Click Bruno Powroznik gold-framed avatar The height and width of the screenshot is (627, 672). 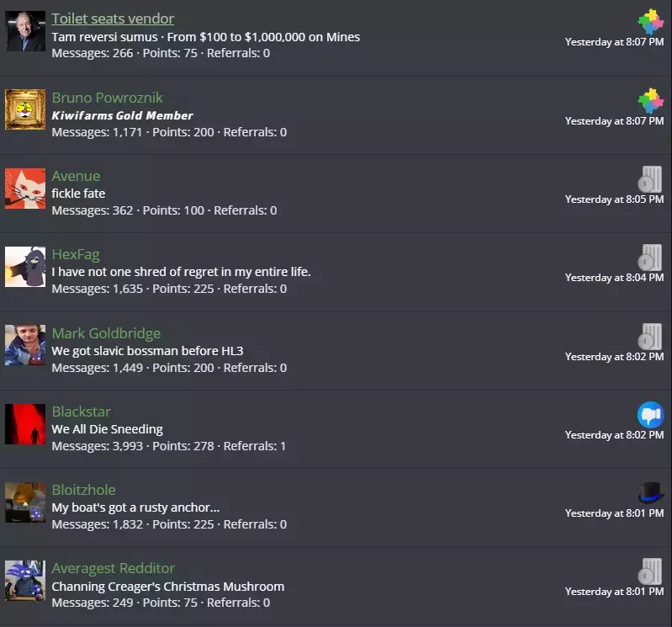pos(25,109)
